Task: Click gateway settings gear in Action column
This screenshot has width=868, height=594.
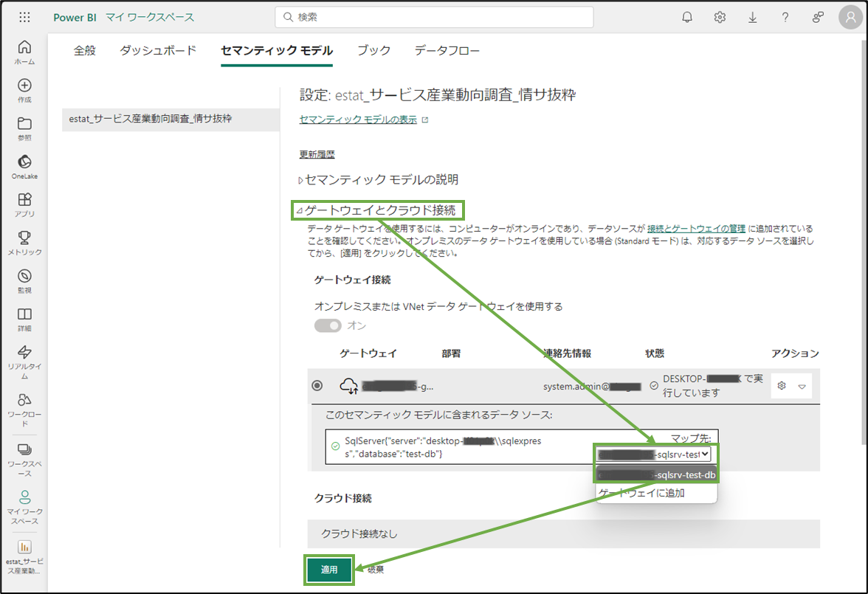Action: point(782,386)
